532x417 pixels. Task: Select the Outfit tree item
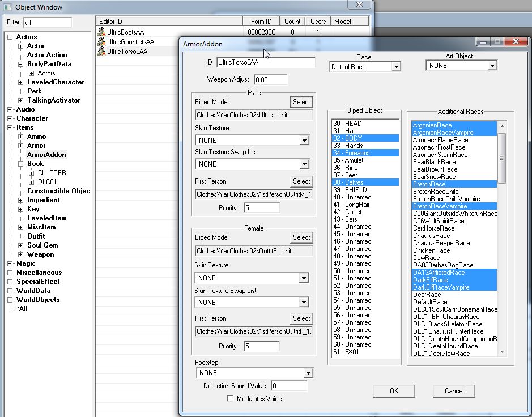pyautogui.click(x=36, y=236)
